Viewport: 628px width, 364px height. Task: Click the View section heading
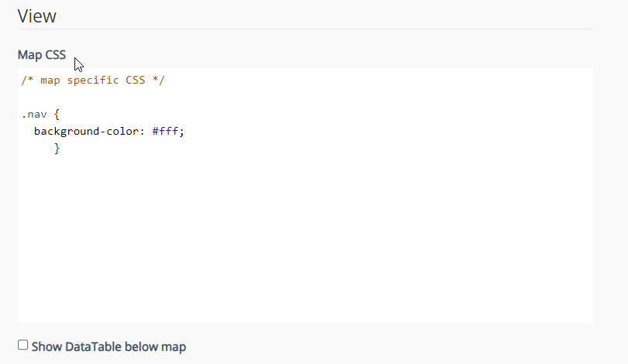coord(37,15)
